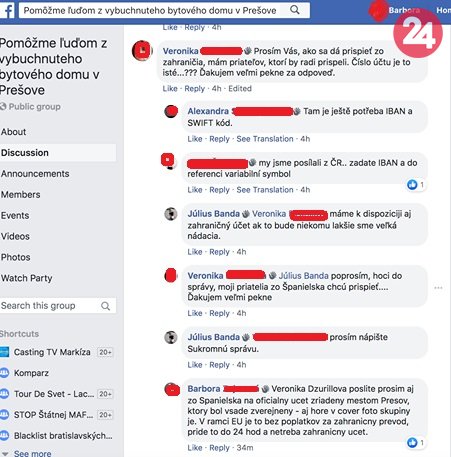Click the Komparz group shortcut icon
The height and width of the screenshot is (457, 451).
pyautogui.click(x=5, y=373)
